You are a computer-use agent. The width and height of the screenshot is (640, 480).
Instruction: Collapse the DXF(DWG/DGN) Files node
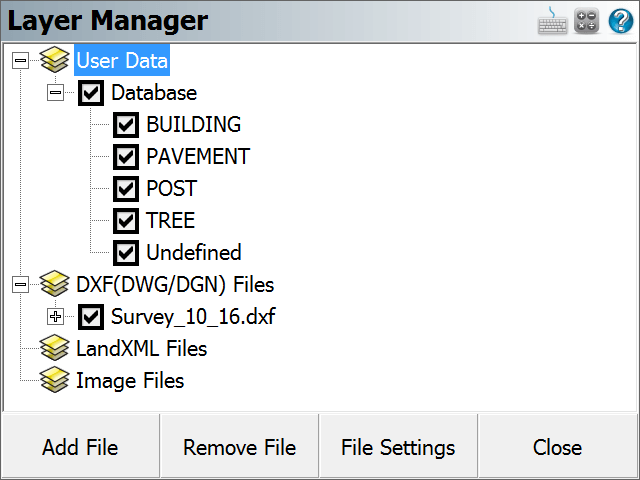pyautogui.click(x=20, y=284)
